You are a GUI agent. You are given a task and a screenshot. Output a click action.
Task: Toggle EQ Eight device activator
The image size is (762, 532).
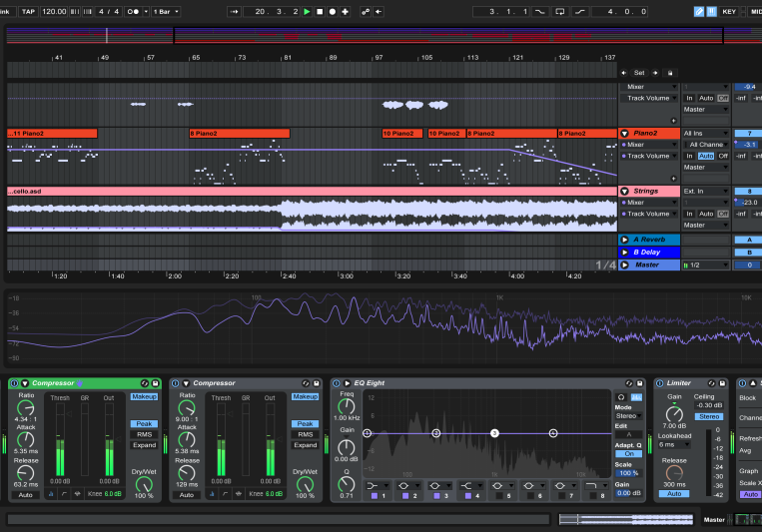[337, 383]
